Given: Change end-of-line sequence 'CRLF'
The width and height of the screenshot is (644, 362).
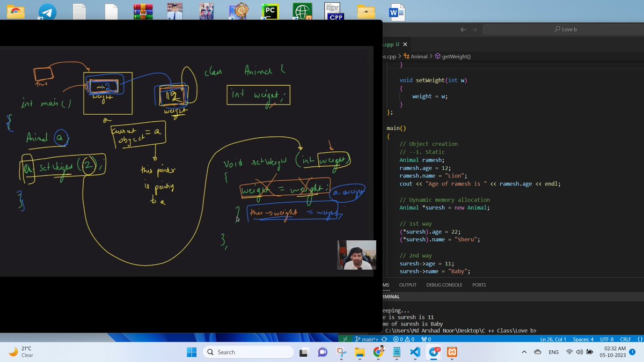Looking at the screenshot, I should 626,339.
